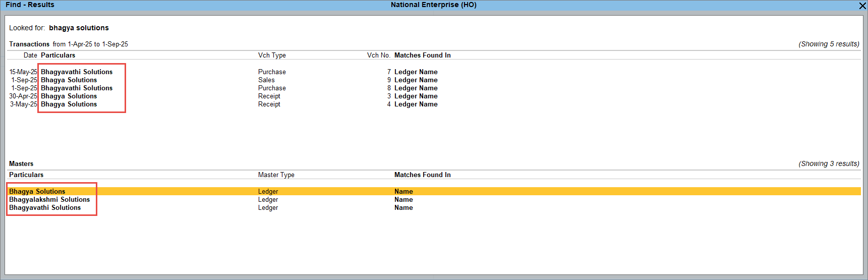Open the 15-May-25 Bhagyavathi Solutions purchase entry
This screenshot has width=868, height=280.
click(77, 72)
